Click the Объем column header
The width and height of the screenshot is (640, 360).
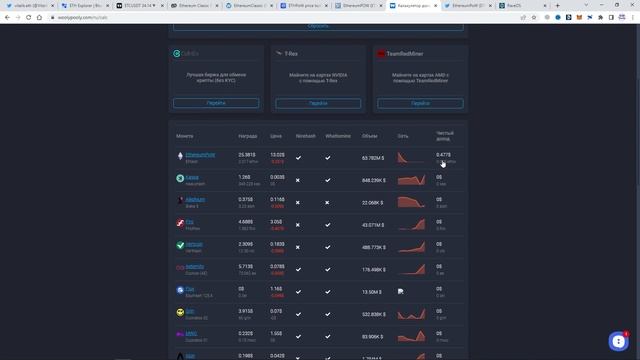369,136
